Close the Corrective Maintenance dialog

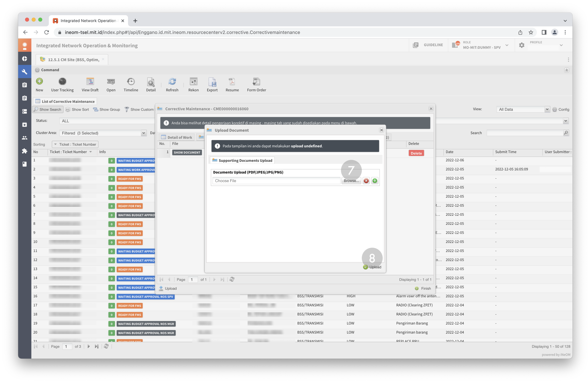tap(431, 109)
